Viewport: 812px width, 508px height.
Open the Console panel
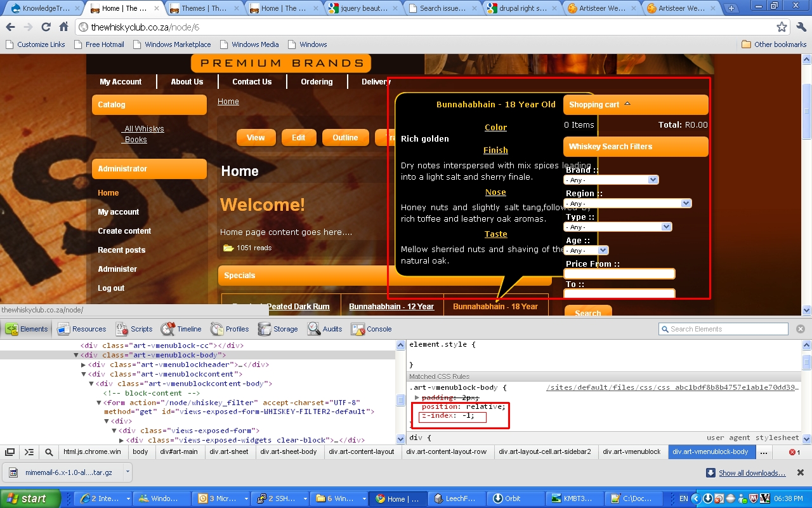371,329
